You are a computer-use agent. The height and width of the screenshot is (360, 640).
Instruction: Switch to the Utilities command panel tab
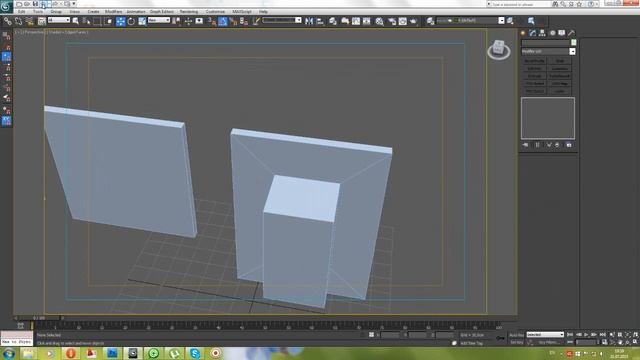[571, 33]
